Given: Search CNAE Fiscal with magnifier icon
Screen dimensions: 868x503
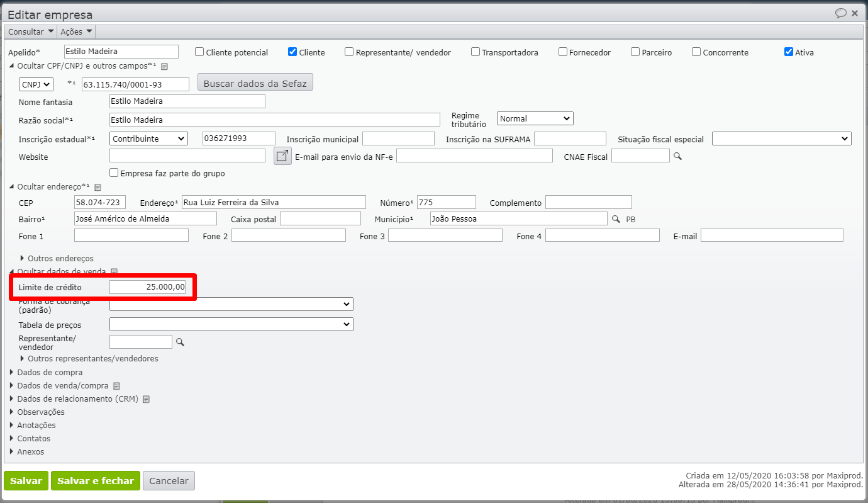Looking at the screenshot, I should pyautogui.click(x=677, y=156).
